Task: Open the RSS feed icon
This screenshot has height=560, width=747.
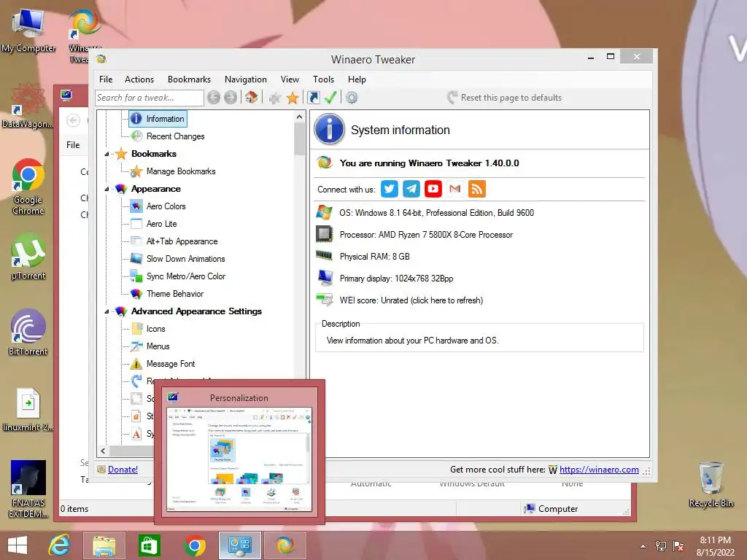Action: tap(477, 189)
